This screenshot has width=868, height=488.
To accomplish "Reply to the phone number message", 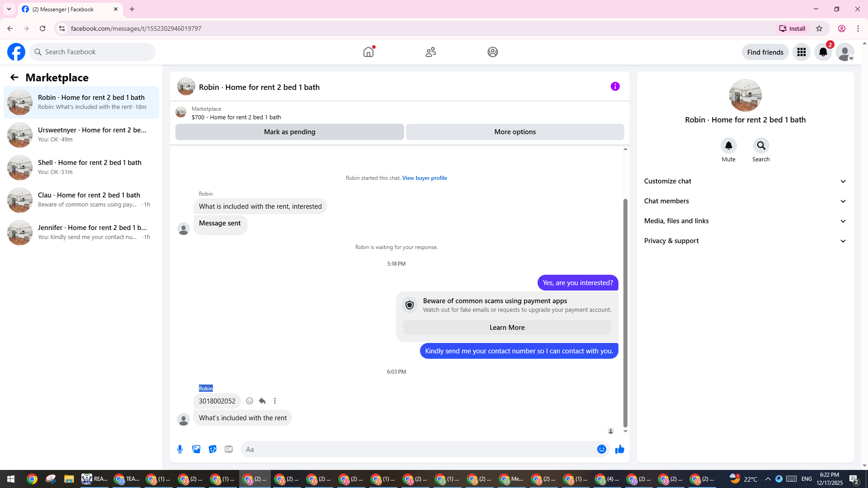I will pyautogui.click(x=262, y=401).
